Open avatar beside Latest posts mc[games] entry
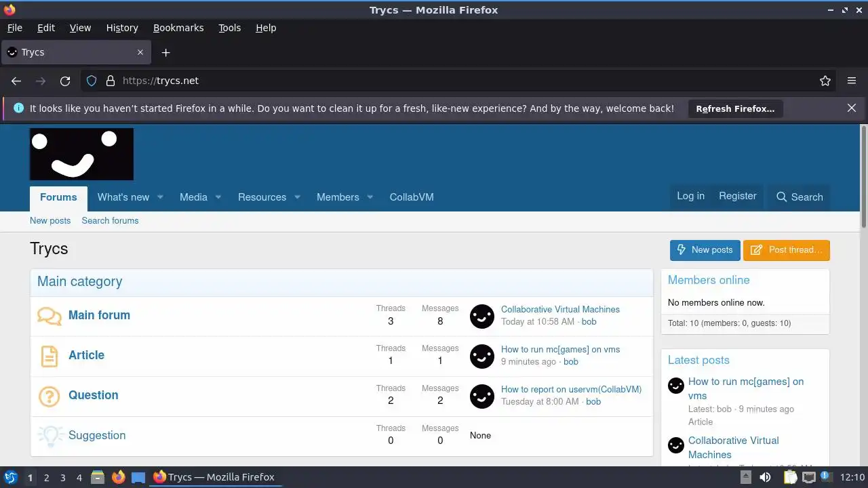This screenshot has height=488, width=868. [676, 386]
